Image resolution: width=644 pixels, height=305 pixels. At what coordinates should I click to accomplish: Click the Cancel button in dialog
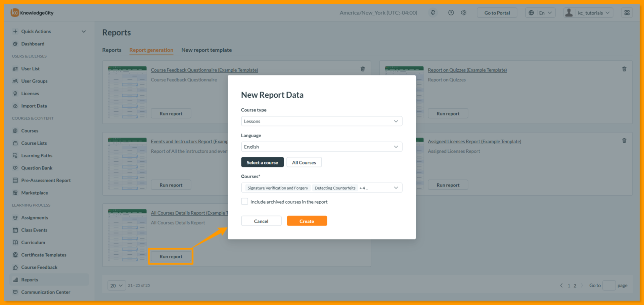[261, 221]
